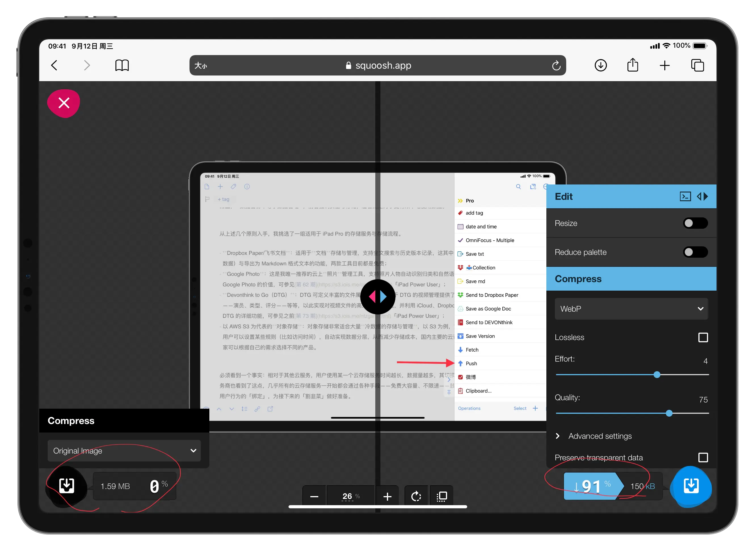The width and height of the screenshot is (756, 552).
Task: Click the info icon in previewed app toolbar
Action: pos(247,186)
